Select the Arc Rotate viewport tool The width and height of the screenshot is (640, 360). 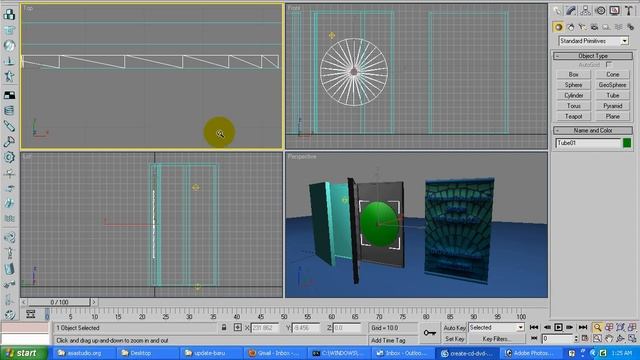coord(620,338)
